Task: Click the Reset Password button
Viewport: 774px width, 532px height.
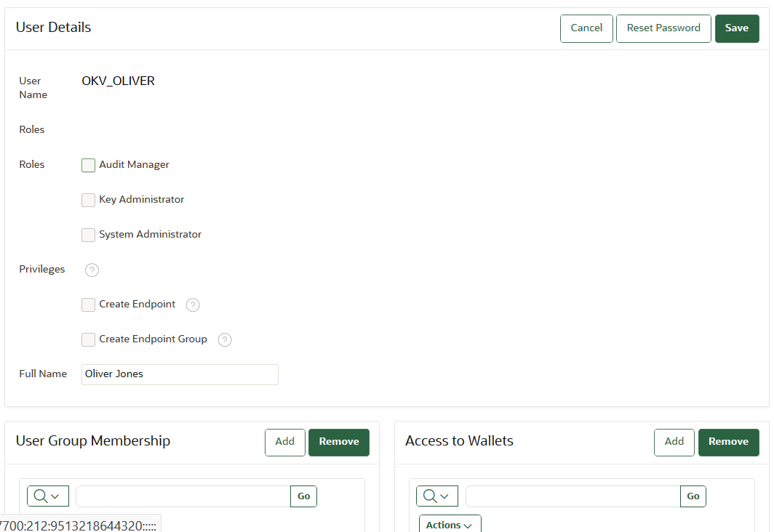Action: pyautogui.click(x=663, y=28)
